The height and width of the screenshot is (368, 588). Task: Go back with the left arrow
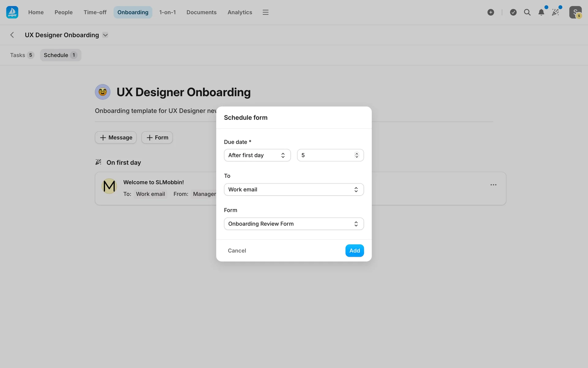[12, 35]
